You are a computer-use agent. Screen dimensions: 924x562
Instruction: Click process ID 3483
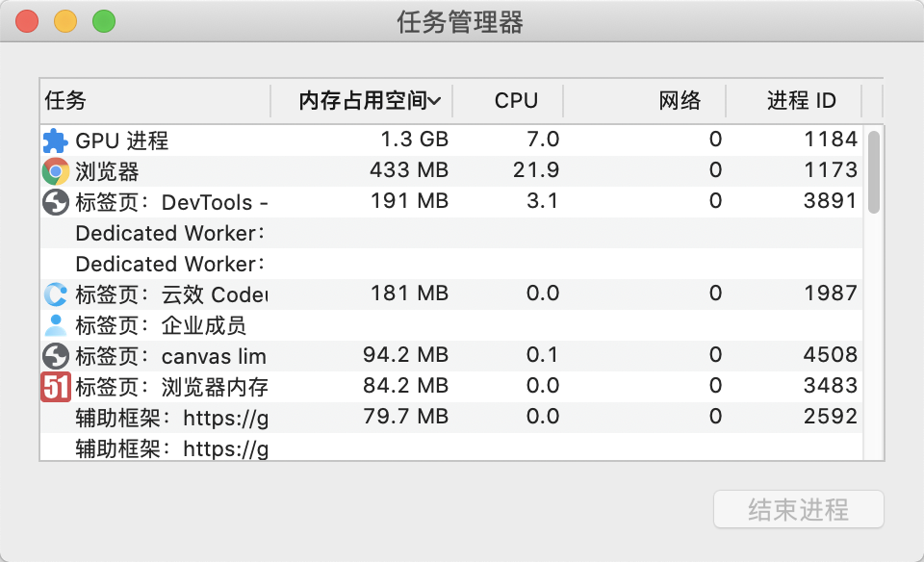tap(831, 385)
